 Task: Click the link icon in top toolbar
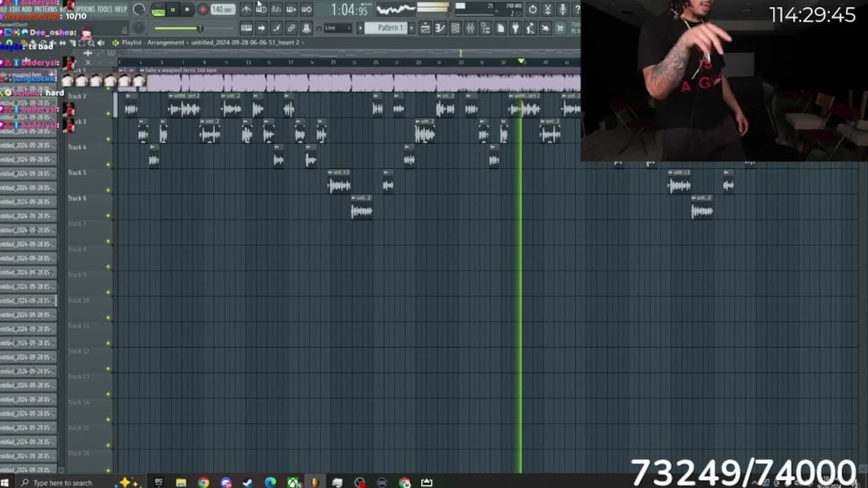click(291, 28)
